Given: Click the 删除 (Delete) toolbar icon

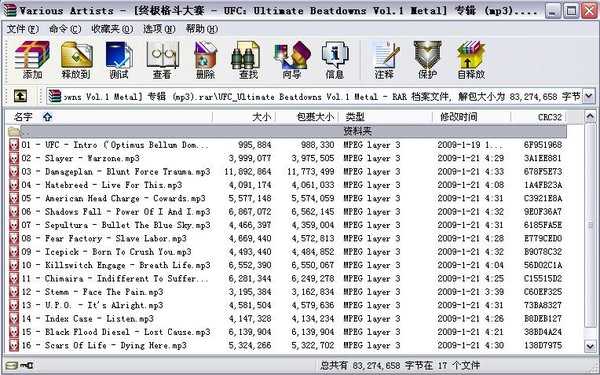Looking at the screenshot, I should pyautogui.click(x=205, y=60).
